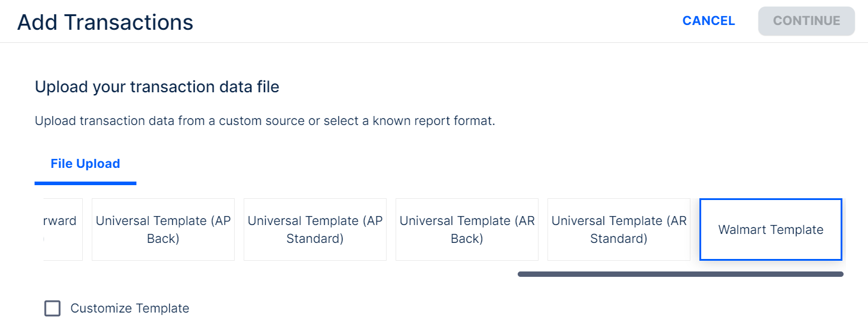Viewport: 868px width, 331px height.
Task: Pick Universal Template (AP Standard) card
Action: coord(315,230)
